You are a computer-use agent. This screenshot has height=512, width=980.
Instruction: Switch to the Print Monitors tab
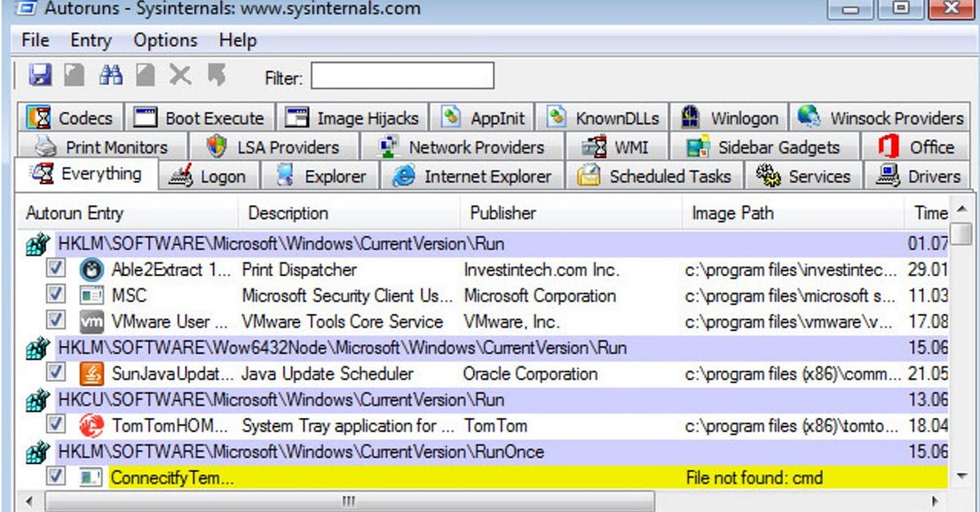[x=102, y=146]
